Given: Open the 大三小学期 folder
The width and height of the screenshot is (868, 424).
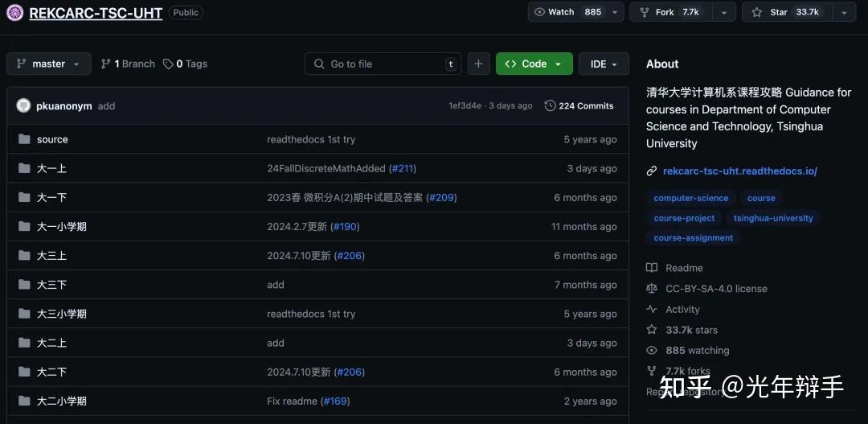Looking at the screenshot, I should 61,315.
